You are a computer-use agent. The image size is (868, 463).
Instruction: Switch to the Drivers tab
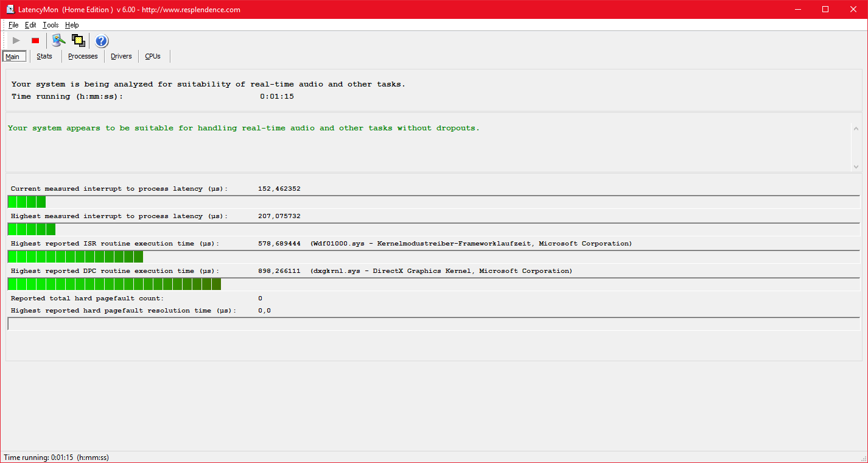[121, 56]
